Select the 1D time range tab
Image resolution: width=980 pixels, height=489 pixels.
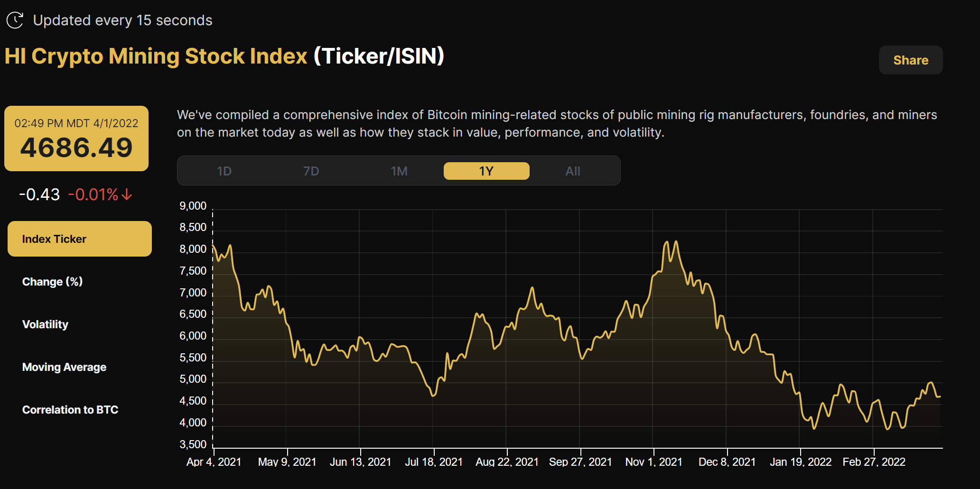224,171
